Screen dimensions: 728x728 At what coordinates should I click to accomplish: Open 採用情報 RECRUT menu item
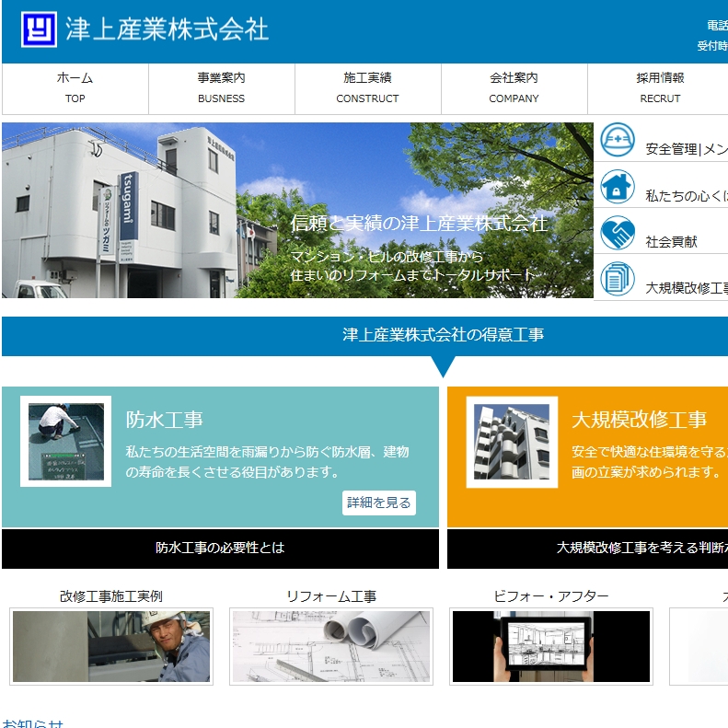pos(660,88)
